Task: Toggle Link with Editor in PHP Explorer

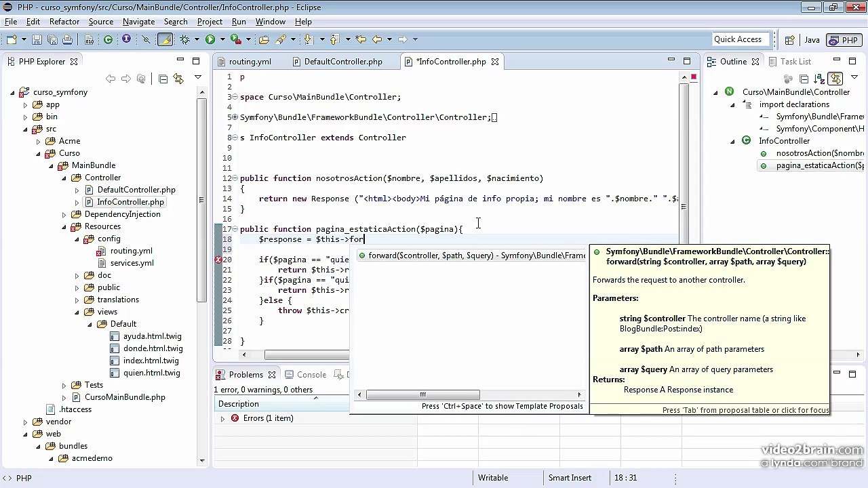Action: tap(178, 79)
